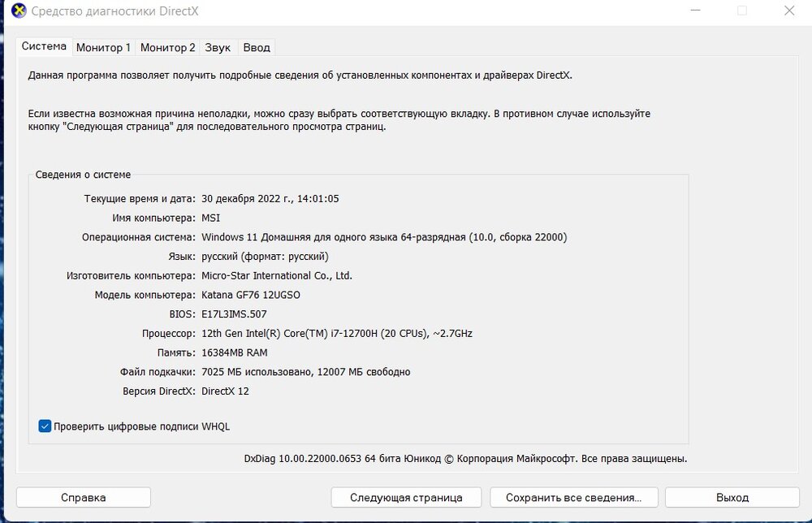812x523 pixels.
Task: Click the computer model Katana GF76 value
Action: 251,295
